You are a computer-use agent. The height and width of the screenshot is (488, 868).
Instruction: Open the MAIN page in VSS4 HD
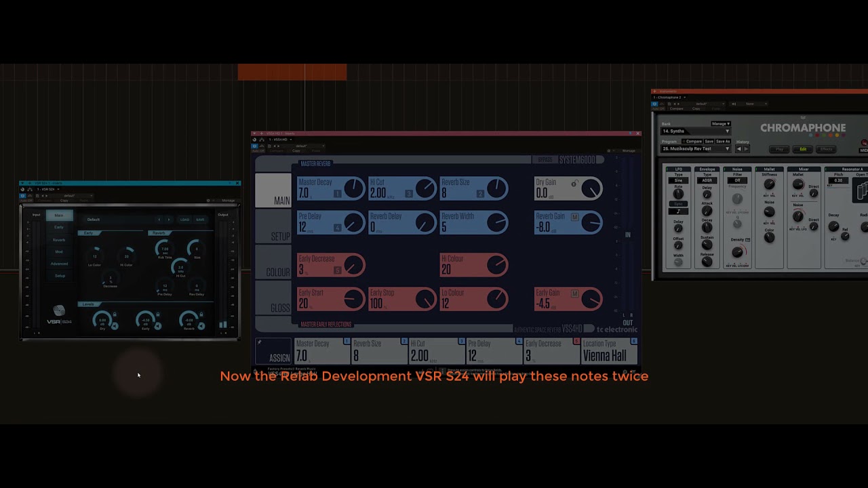tap(273, 190)
